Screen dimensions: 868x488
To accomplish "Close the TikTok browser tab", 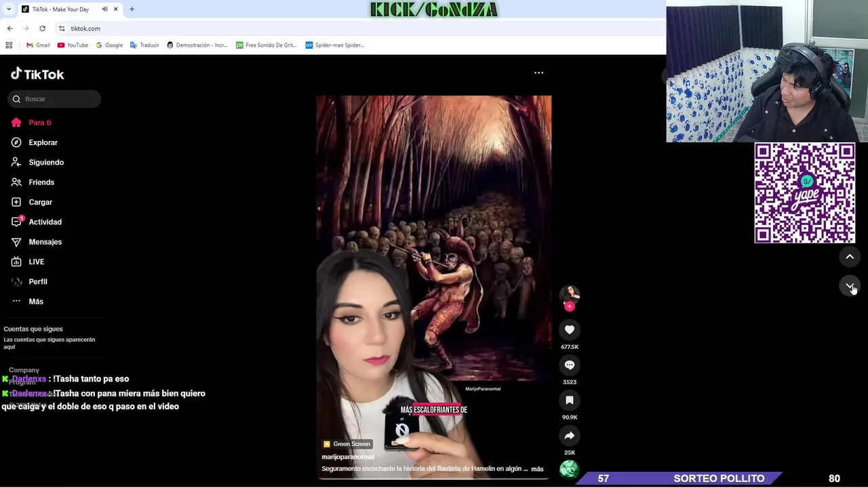I will [x=115, y=9].
